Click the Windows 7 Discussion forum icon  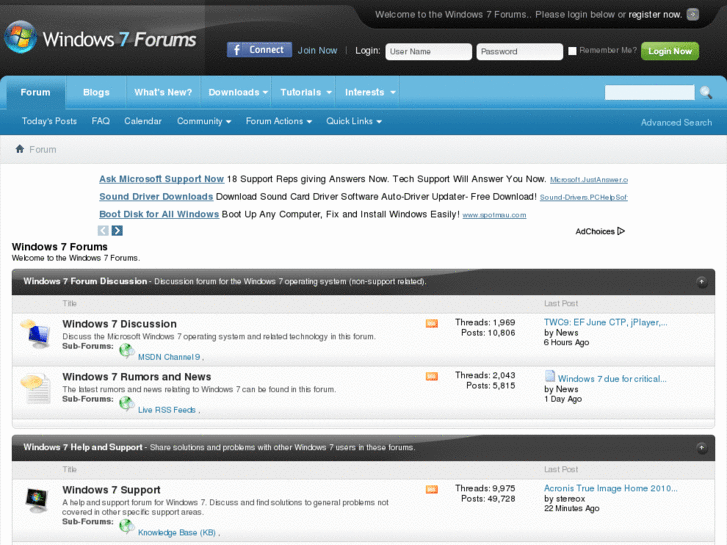(x=36, y=333)
